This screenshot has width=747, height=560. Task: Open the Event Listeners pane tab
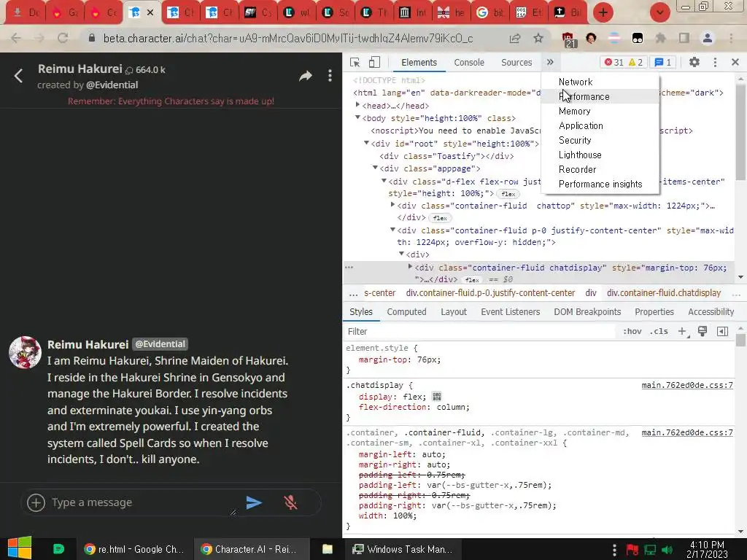pyautogui.click(x=510, y=311)
